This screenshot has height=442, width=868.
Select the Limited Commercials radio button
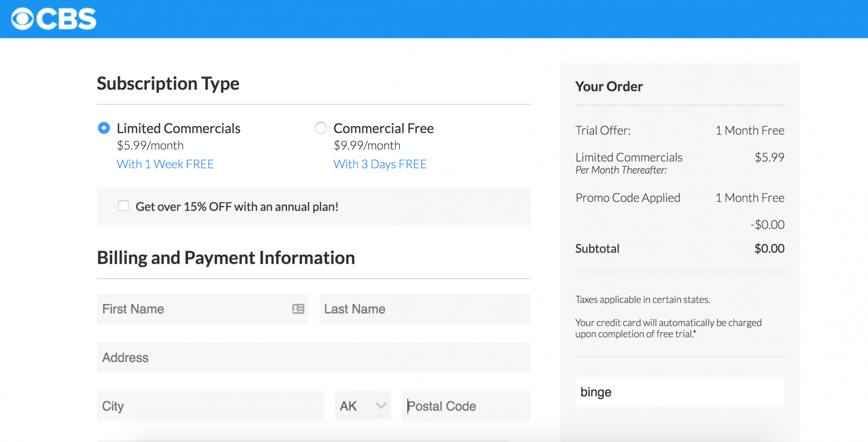pos(104,128)
